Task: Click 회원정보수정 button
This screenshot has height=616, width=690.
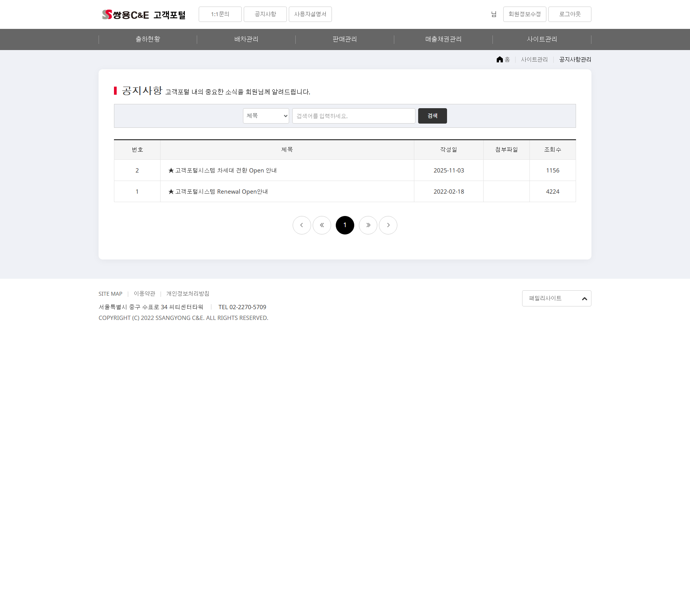Action: (525, 14)
